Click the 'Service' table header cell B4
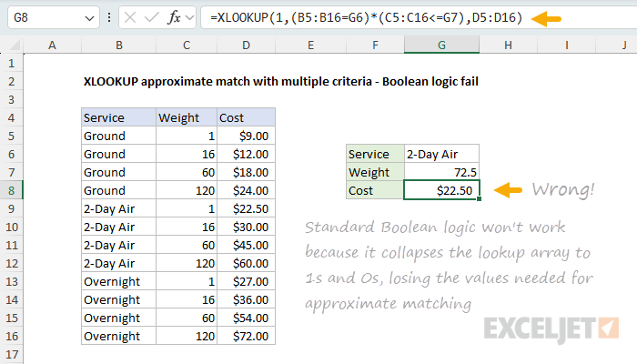Screen dimensions: 637x364 pos(118,117)
